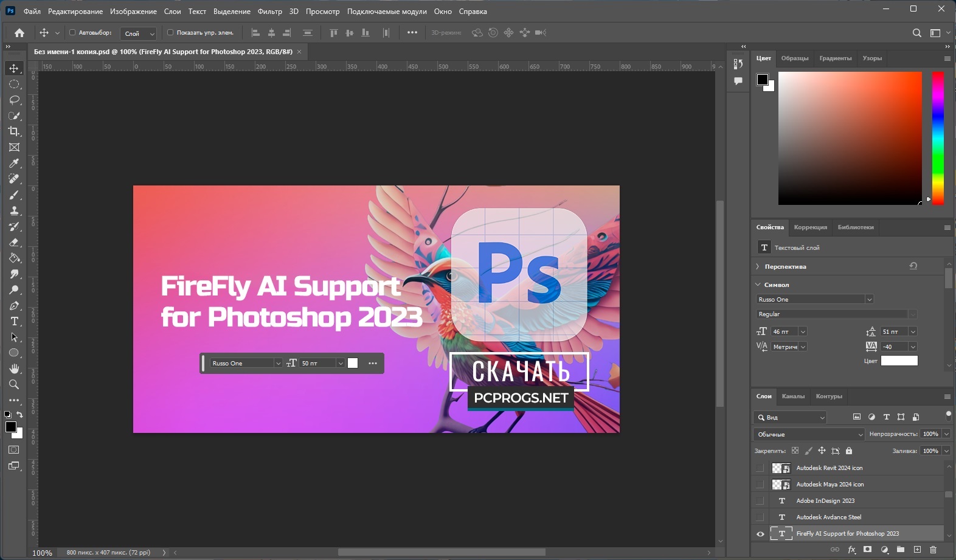Select the Hand tool
Screen dimensions: 956x560
[14, 368]
